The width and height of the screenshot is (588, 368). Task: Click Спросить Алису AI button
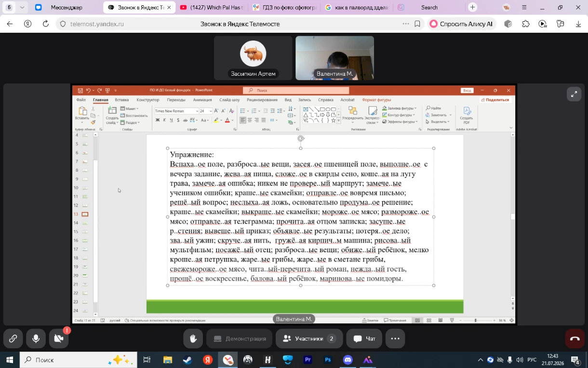click(x=461, y=24)
